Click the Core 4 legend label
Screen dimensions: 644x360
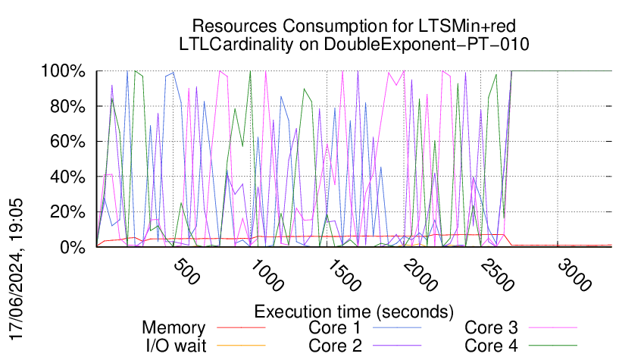[491, 346]
